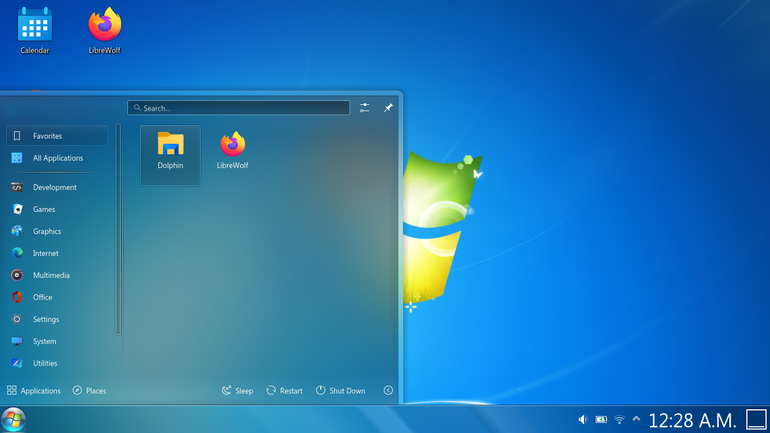Expand more session options arrow
Viewport: 770px width, 433px height.
[388, 390]
